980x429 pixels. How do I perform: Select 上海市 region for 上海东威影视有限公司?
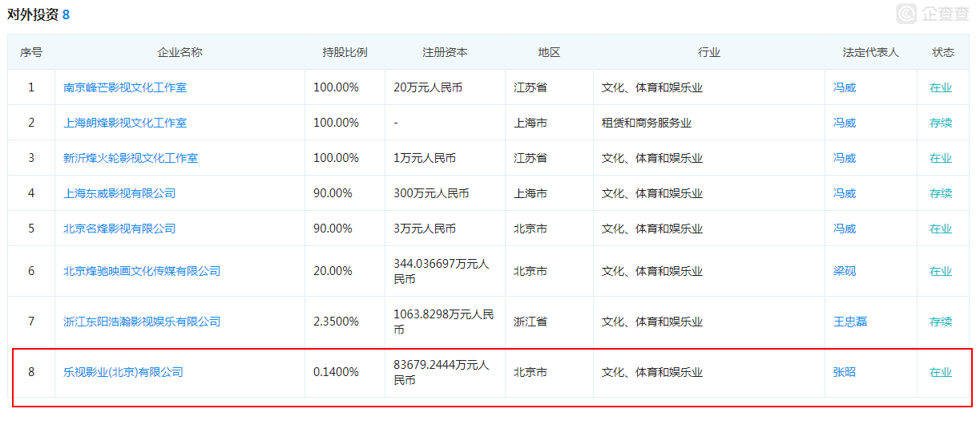coord(530,193)
